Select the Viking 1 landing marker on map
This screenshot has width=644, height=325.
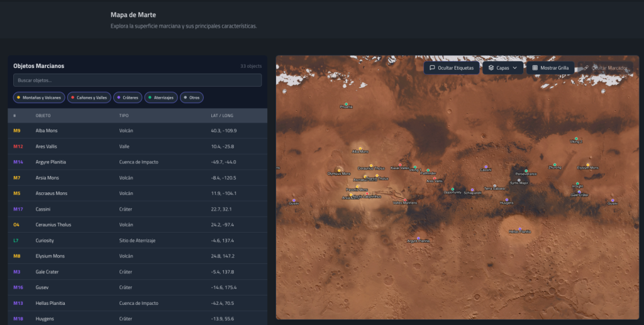click(x=415, y=167)
